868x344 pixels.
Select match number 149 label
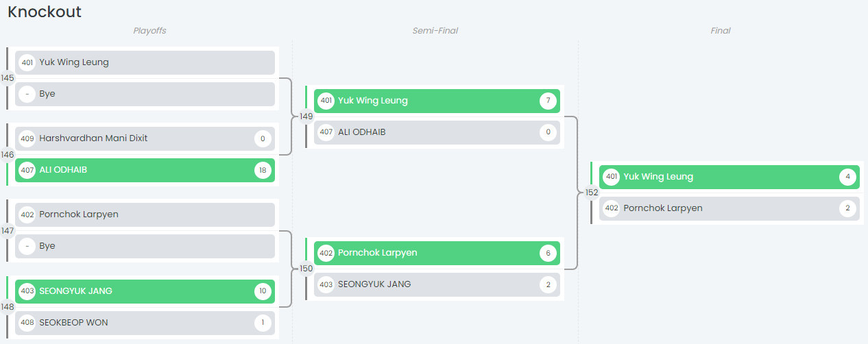(x=306, y=116)
